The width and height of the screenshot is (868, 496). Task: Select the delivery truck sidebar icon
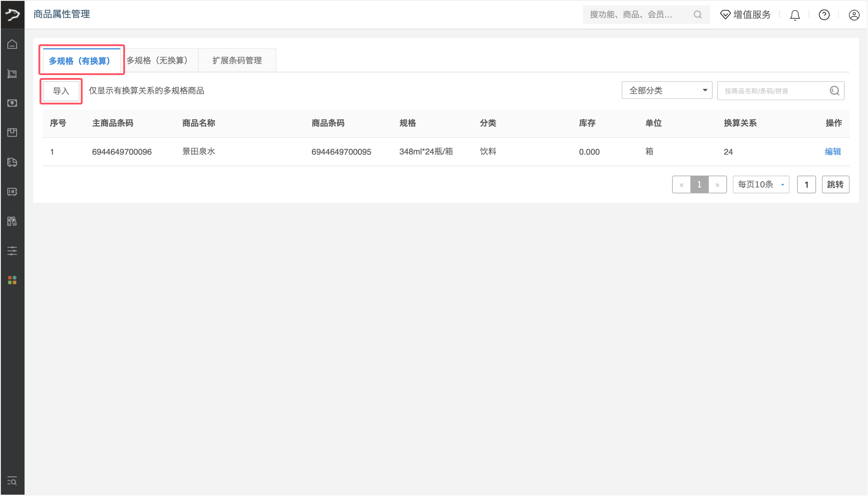coord(12,162)
